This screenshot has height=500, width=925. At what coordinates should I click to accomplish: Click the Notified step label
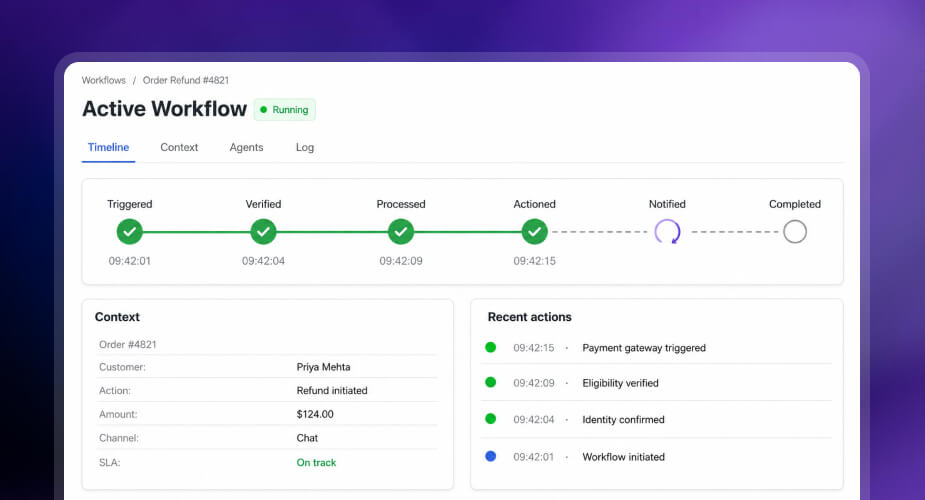point(667,204)
